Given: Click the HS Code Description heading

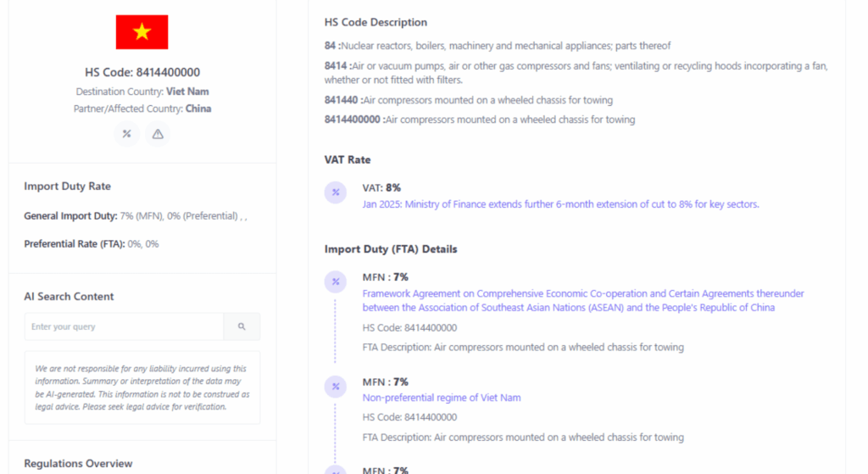Looking at the screenshot, I should click(376, 23).
